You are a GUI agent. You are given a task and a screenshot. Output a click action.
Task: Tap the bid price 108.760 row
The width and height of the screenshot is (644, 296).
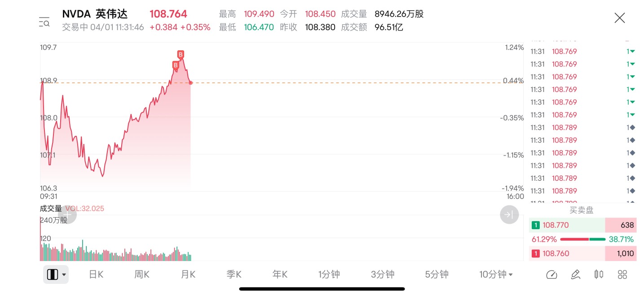[583, 253]
